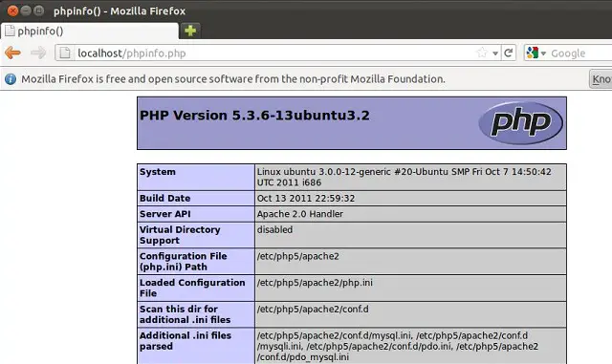Click the Linux ubuntu 3.0.0-12-generic system value

pos(404,177)
